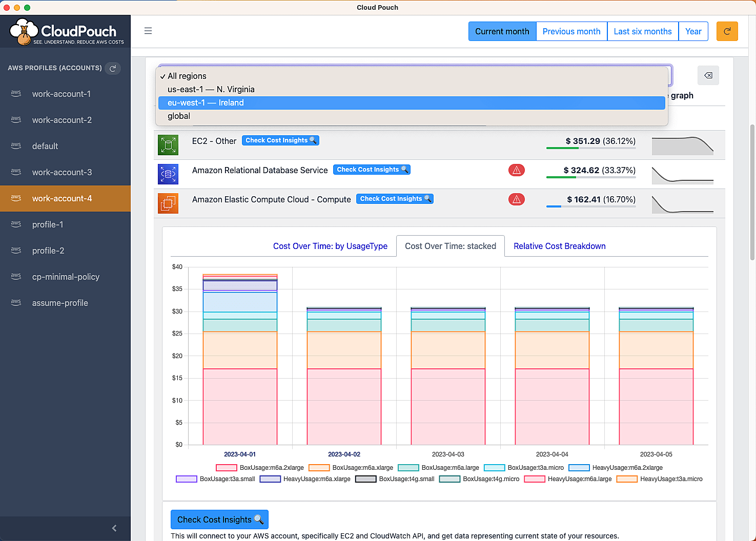Click the Relational Database Service icon
756x541 pixels.
[168, 174]
